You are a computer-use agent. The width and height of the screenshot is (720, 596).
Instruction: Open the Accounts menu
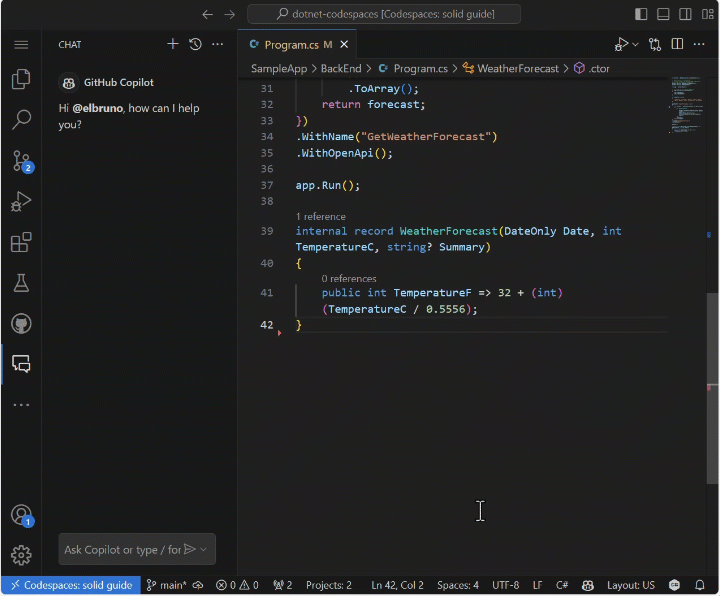(22, 516)
